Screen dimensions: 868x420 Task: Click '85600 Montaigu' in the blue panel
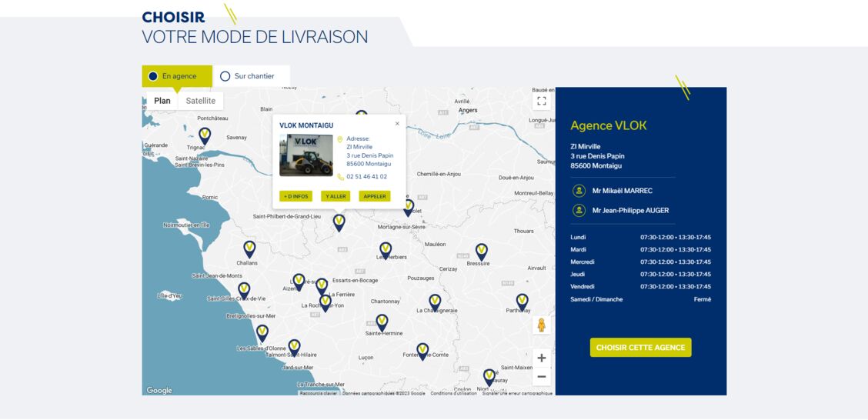[596, 165]
